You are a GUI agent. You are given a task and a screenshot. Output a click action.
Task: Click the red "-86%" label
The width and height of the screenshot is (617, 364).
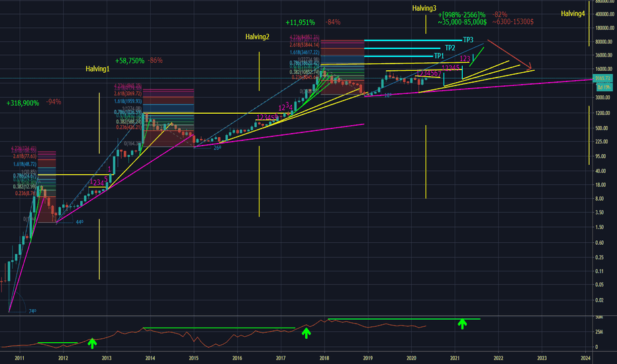[x=155, y=61]
